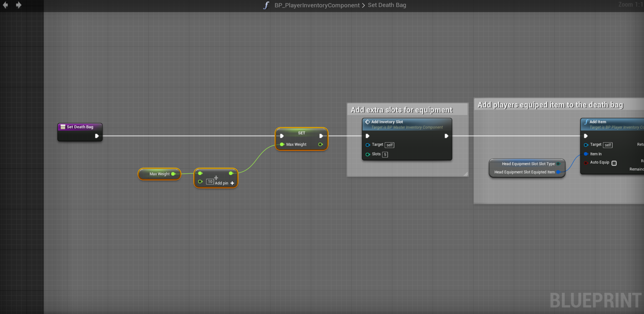Click the Item In input pin

click(586, 154)
